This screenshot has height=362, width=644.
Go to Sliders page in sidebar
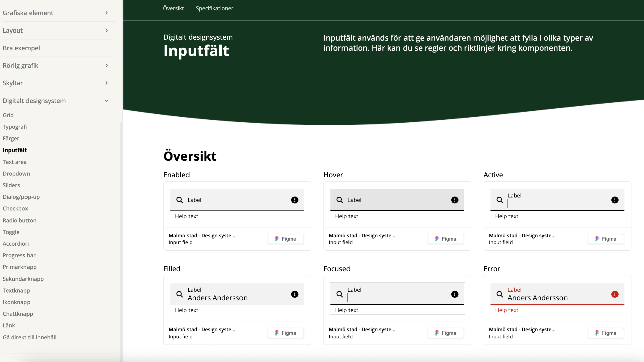coord(11,185)
